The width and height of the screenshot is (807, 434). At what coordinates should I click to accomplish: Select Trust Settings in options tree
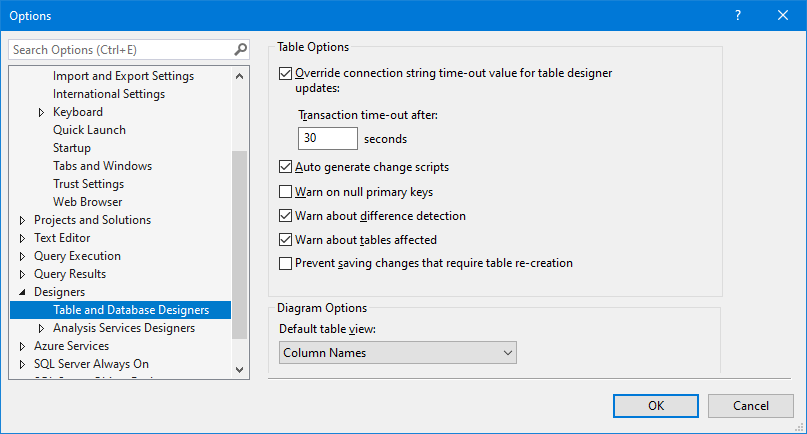pyautogui.click(x=88, y=184)
